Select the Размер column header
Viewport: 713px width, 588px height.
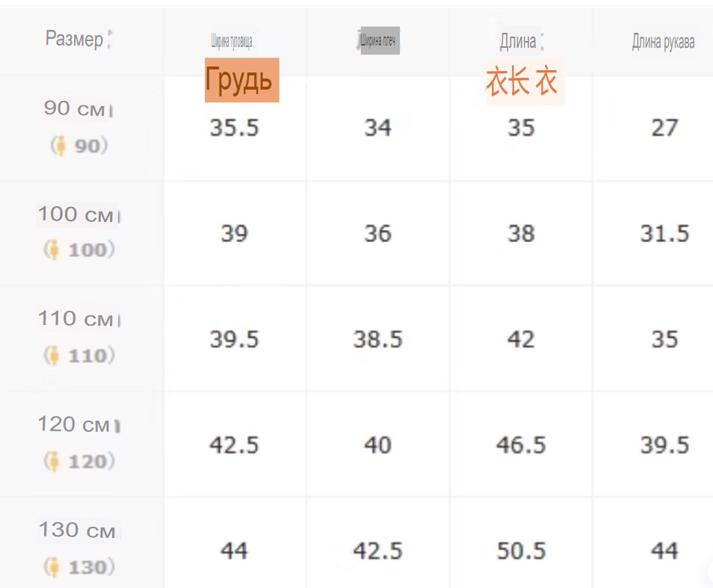pyautogui.click(x=75, y=39)
